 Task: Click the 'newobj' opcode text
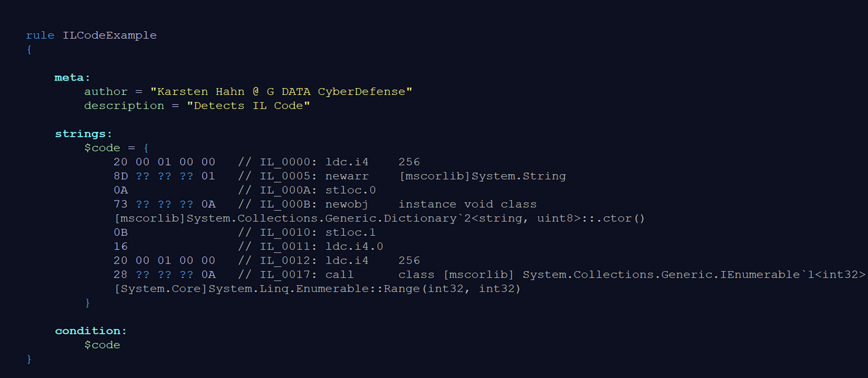point(346,204)
